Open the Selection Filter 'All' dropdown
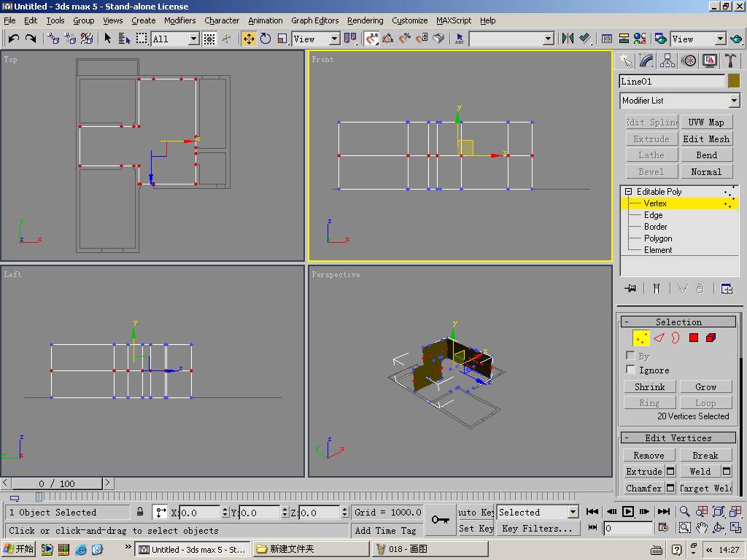This screenshot has height=560, width=747. click(193, 39)
